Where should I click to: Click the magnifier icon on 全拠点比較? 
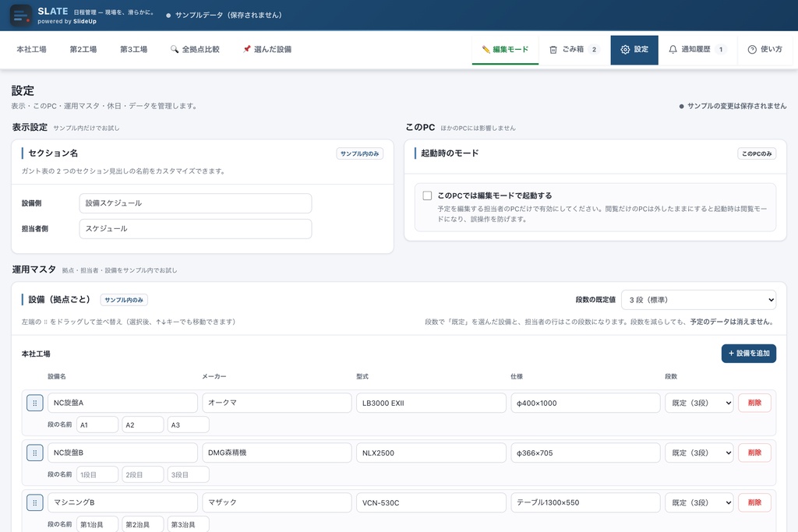[x=175, y=49]
